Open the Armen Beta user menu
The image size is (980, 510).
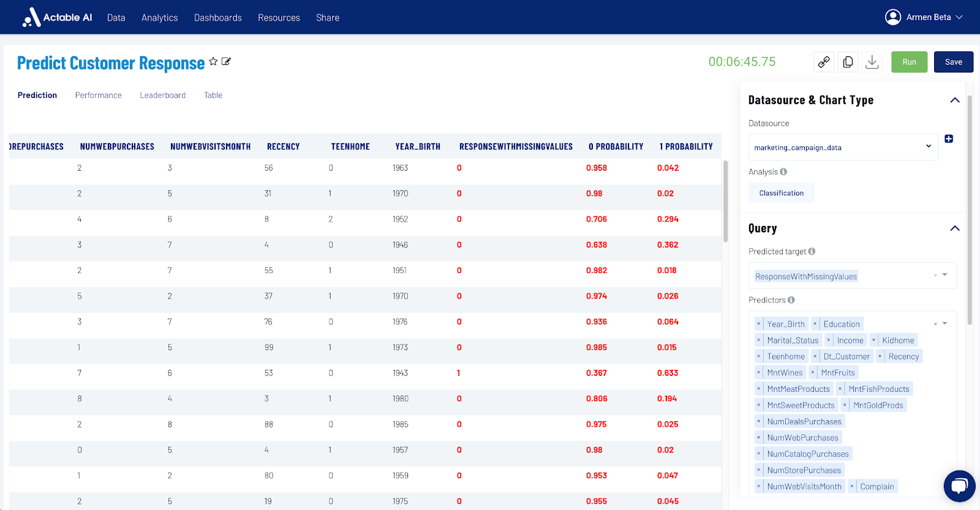pos(924,17)
